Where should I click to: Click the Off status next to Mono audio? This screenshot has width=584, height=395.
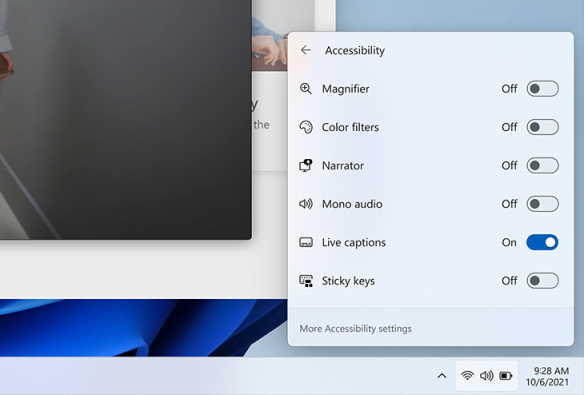(x=509, y=204)
